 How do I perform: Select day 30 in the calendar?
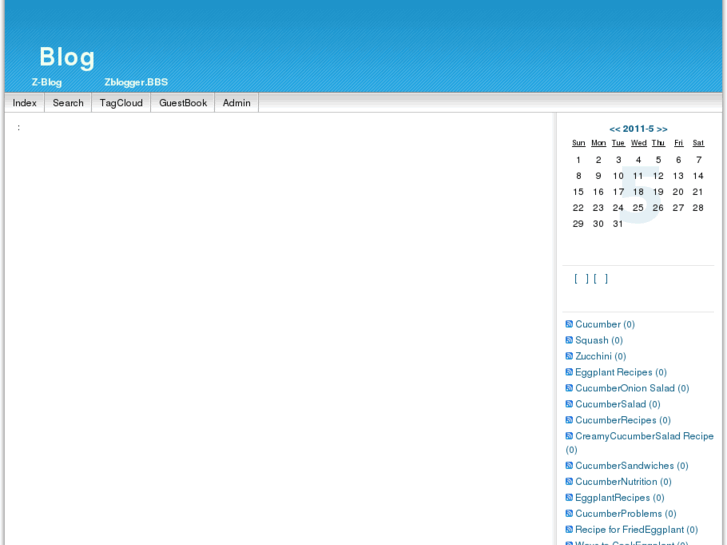point(598,224)
